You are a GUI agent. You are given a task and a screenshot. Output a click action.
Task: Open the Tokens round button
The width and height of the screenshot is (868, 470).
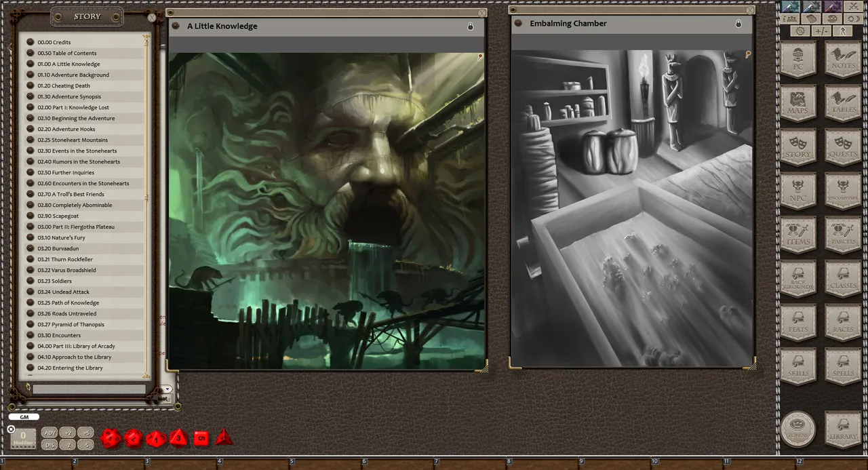pos(798,429)
